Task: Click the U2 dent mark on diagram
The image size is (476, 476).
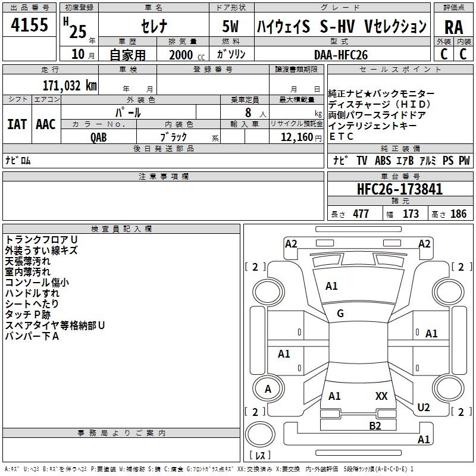Action: coord(424,407)
